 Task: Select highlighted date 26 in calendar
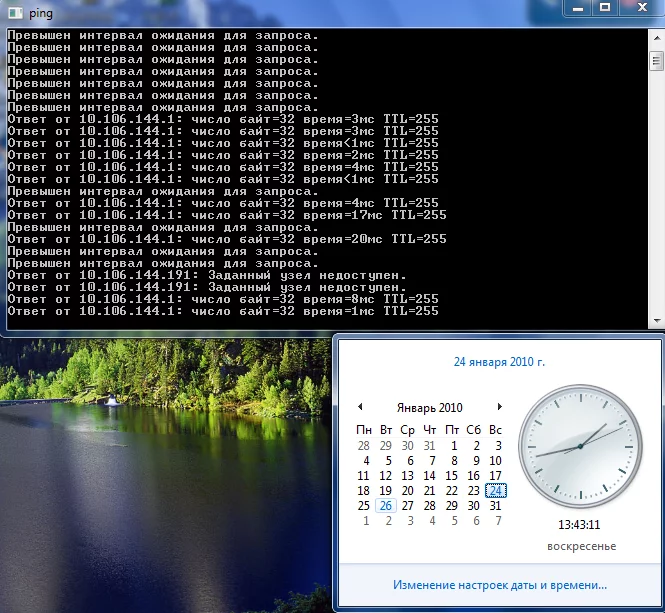click(x=386, y=506)
